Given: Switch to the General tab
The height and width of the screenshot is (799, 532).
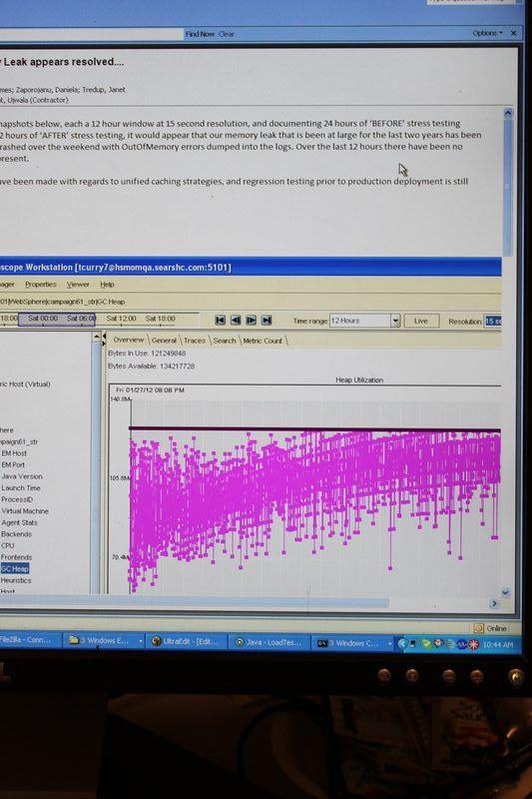Looking at the screenshot, I should (x=164, y=340).
